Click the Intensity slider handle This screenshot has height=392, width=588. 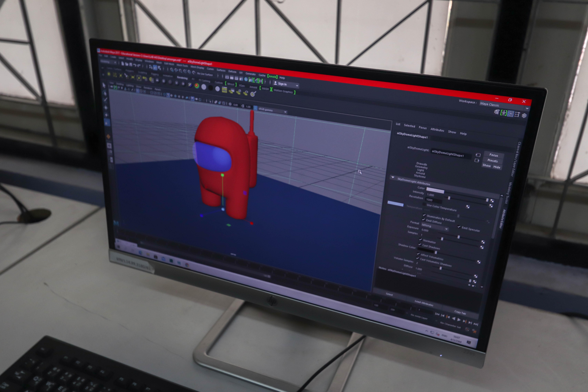(x=449, y=198)
